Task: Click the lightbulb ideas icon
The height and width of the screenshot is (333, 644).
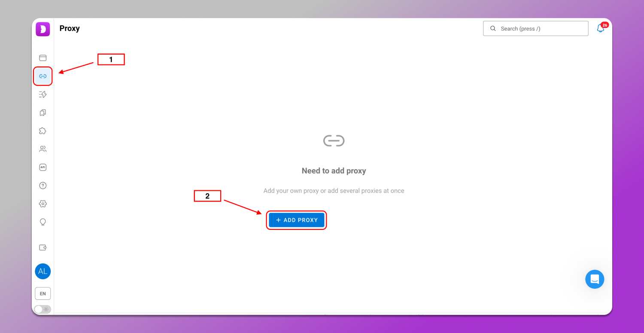Action: pyautogui.click(x=43, y=222)
